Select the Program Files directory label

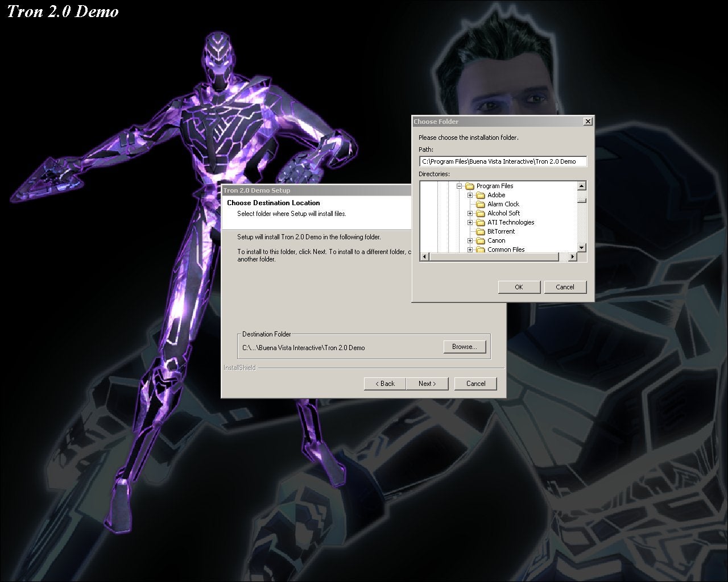click(495, 186)
